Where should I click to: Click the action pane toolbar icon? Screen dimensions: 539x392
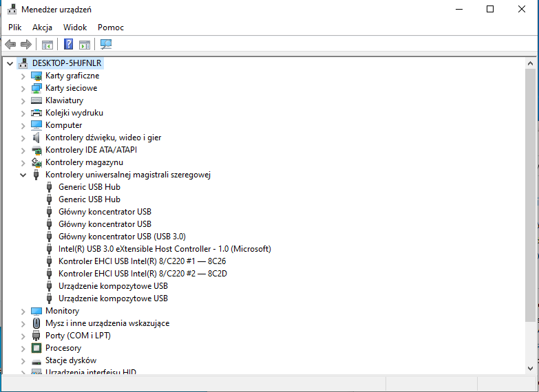[84, 44]
